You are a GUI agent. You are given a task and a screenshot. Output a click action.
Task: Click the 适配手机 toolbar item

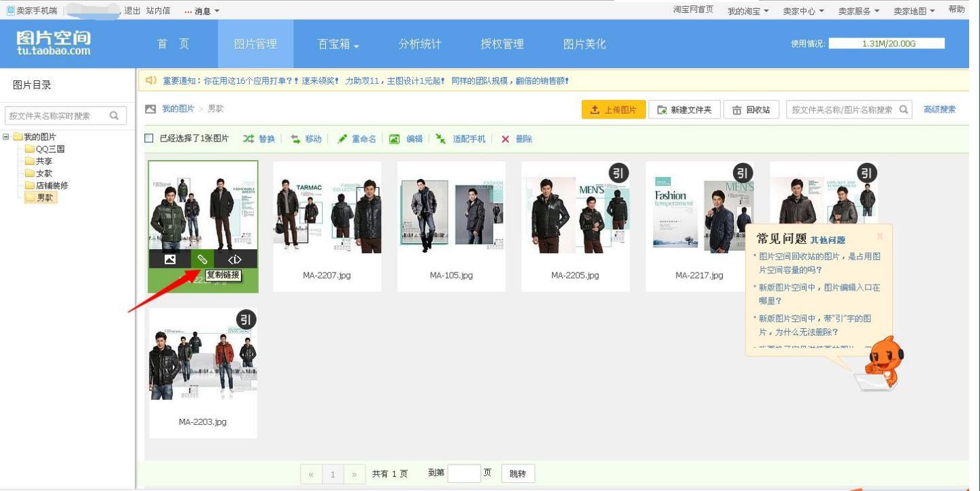point(461,139)
